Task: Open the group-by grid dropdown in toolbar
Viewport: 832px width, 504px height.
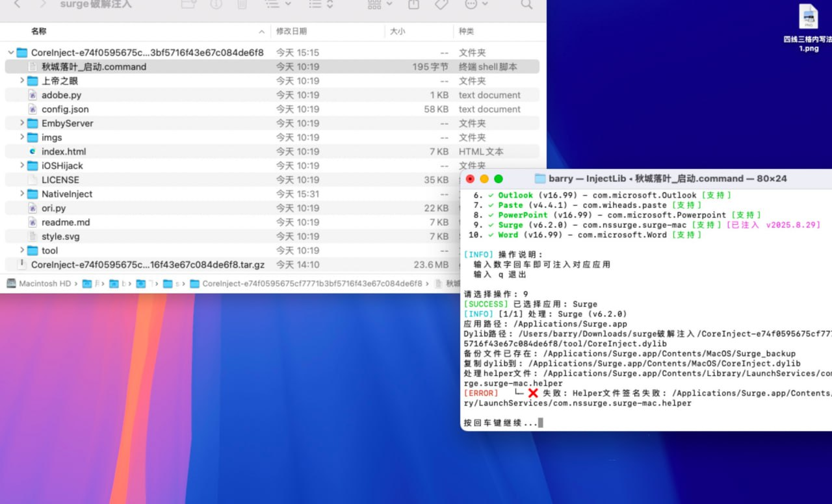Action: tap(380, 5)
